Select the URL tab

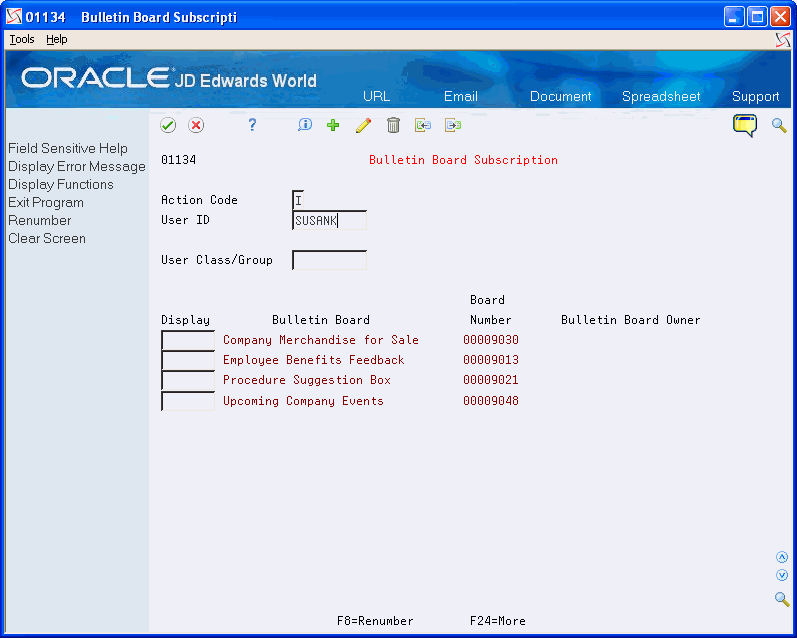click(377, 96)
